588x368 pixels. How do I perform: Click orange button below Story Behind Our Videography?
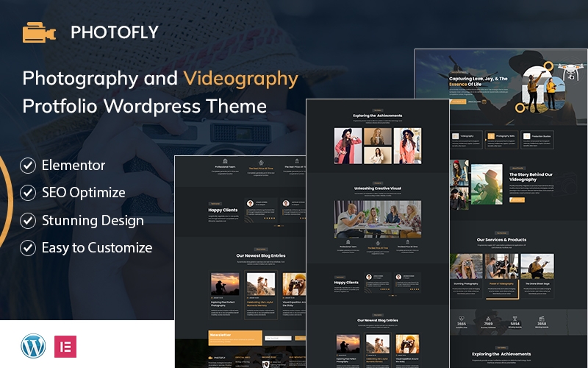point(517,199)
